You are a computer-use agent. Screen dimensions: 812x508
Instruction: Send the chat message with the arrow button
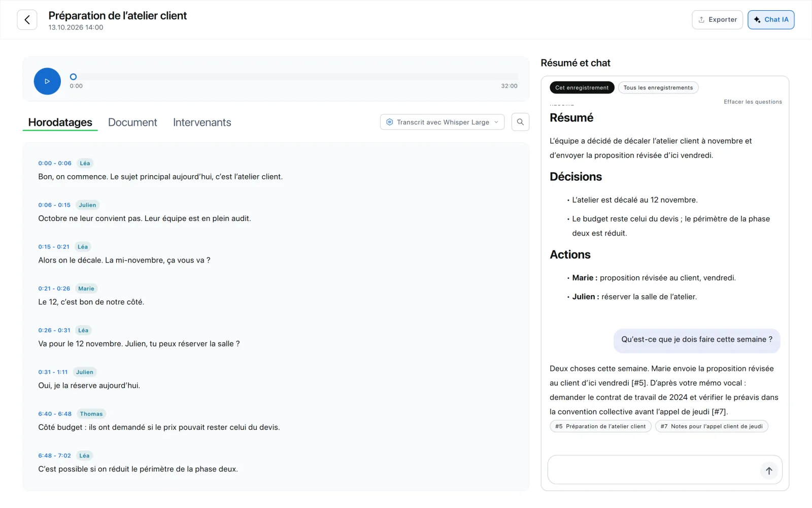click(x=769, y=470)
